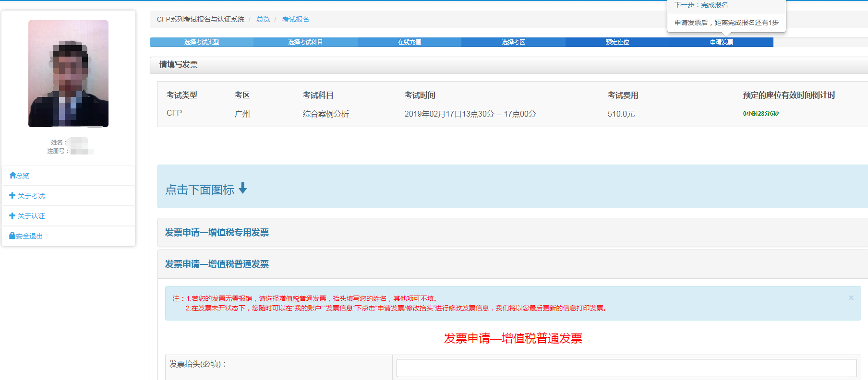868x380 pixels.
Task: Click the CFP exam type value
Action: [174, 113]
